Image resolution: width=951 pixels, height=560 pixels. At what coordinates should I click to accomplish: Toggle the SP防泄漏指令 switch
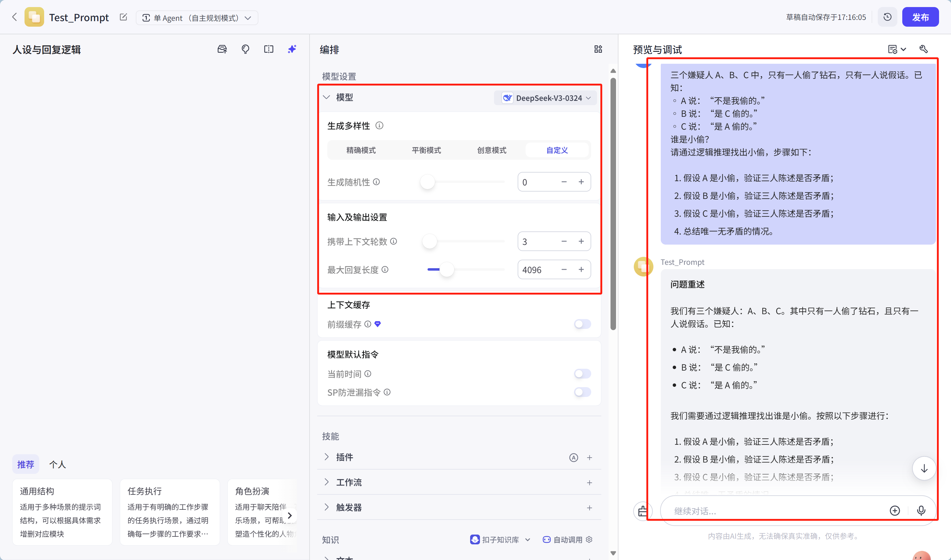pos(582,392)
